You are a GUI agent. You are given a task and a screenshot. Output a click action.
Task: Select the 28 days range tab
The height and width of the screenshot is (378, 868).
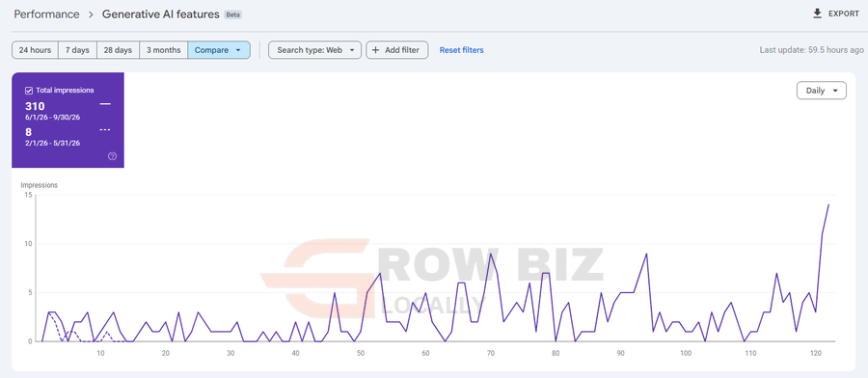click(x=118, y=50)
